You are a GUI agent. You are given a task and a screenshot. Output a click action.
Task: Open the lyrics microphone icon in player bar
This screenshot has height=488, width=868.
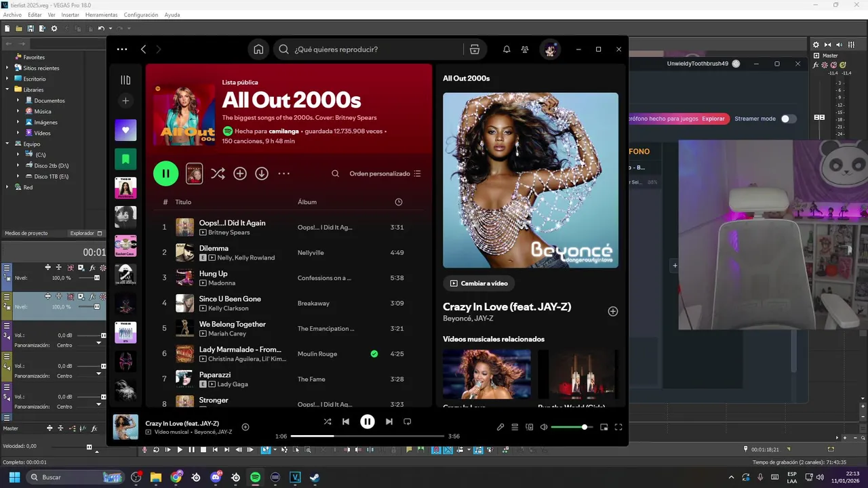click(500, 427)
